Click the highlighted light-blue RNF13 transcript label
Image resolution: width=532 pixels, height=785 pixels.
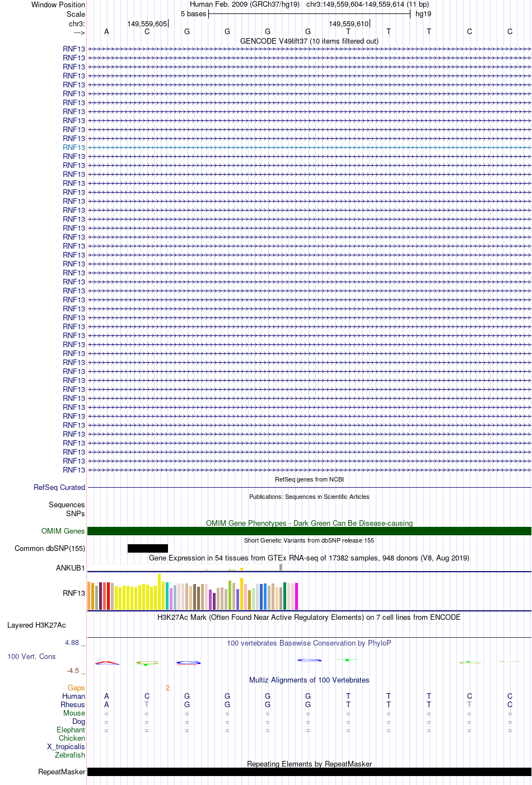point(74,148)
